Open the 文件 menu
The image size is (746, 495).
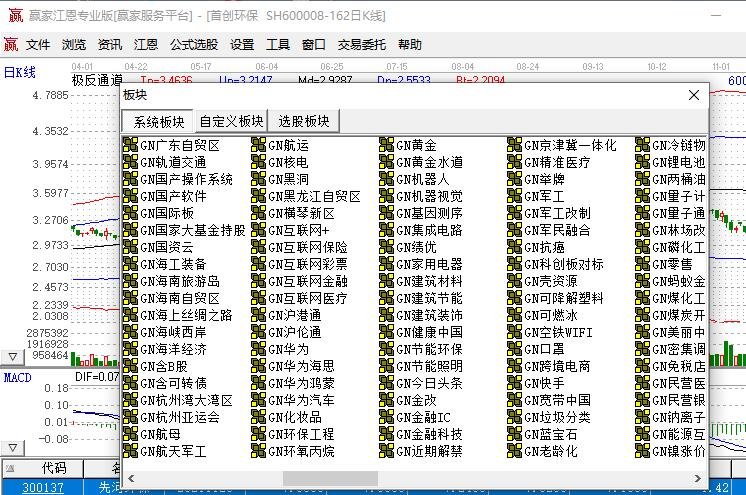click(x=38, y=45)
